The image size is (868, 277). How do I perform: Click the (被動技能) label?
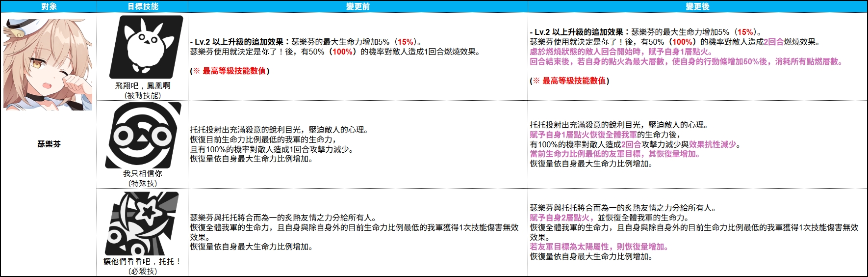[x=143, y=95]
